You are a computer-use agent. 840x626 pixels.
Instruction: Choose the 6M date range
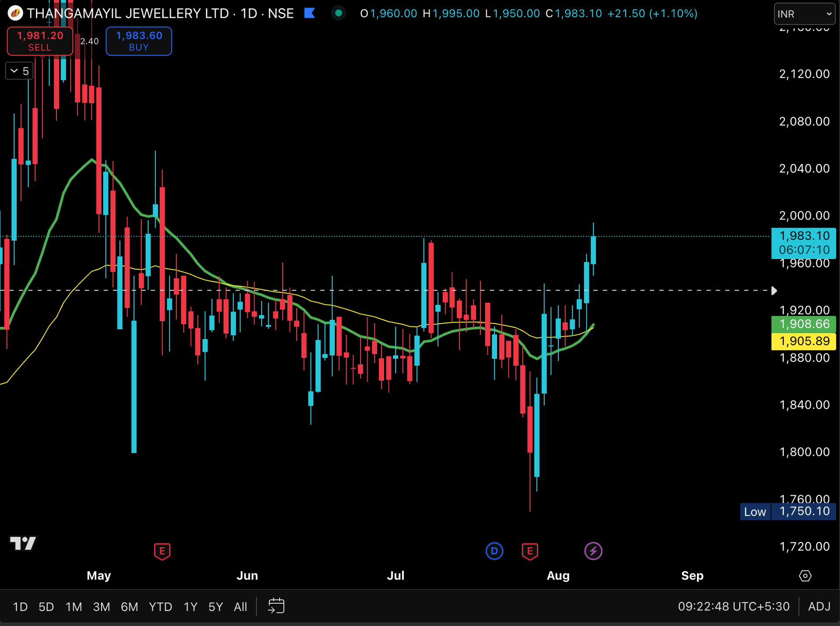click(x=129, y=607)
